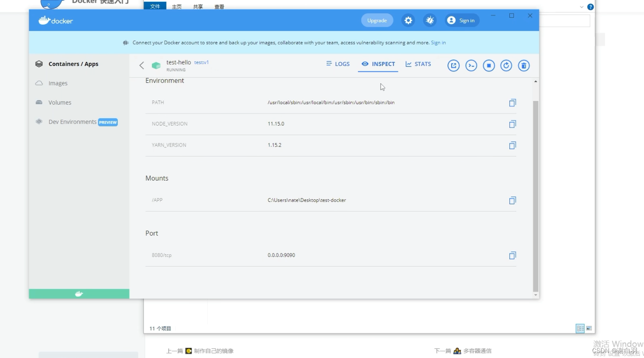Click scrollbar down arrow in inspect panel
This screenshot has height=358, width=644.
(535, 295)
